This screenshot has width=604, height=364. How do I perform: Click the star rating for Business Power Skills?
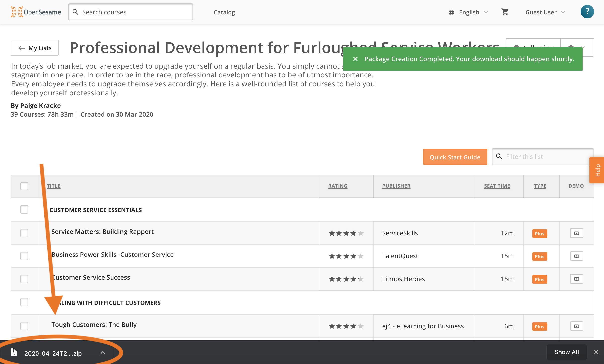point(346,256)
